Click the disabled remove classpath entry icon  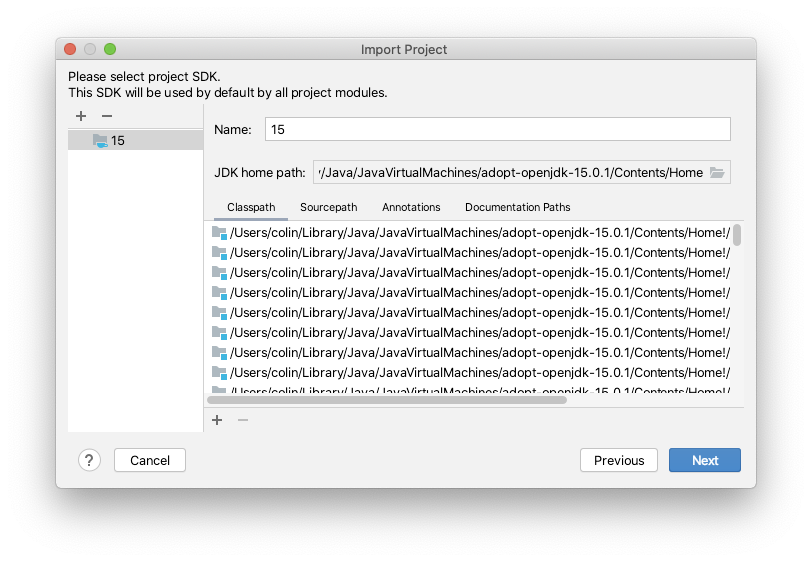point(243,420)
